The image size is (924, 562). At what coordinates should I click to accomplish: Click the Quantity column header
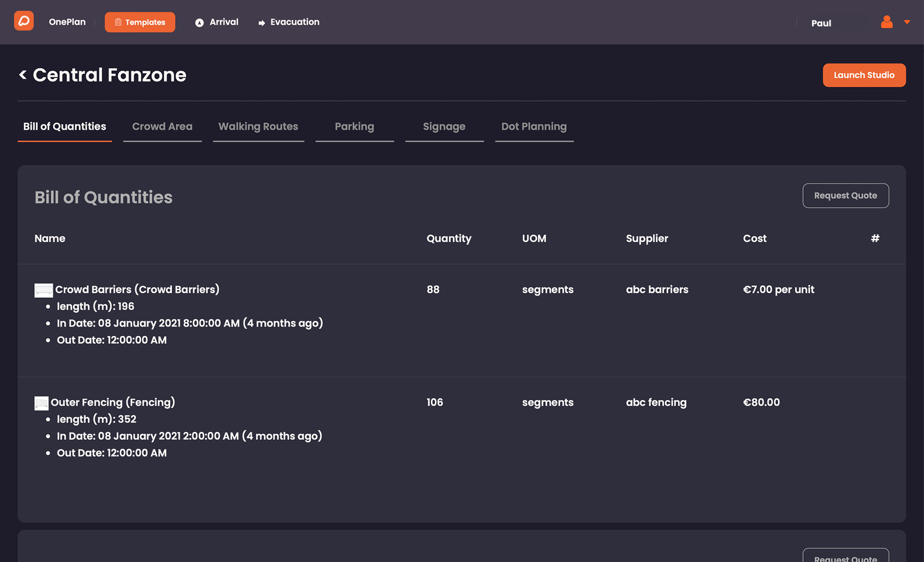tap(449, 238)
